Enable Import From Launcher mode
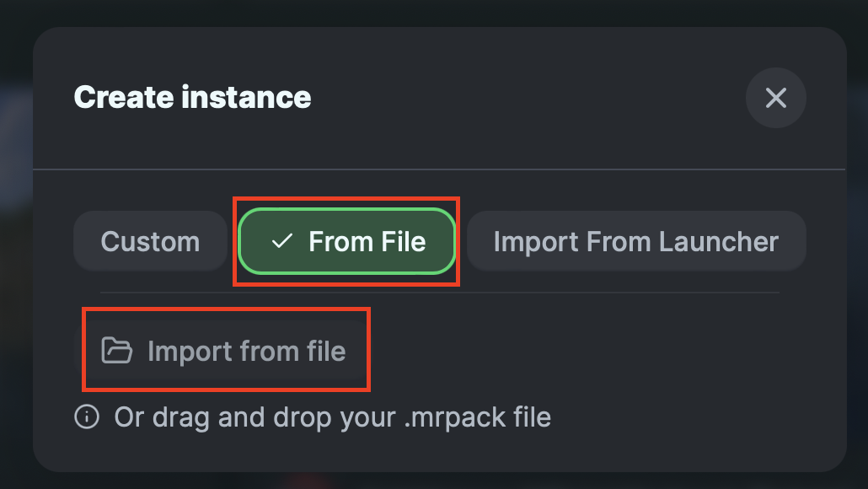This screenshot has width=868, height=489. tap(635, 242)
